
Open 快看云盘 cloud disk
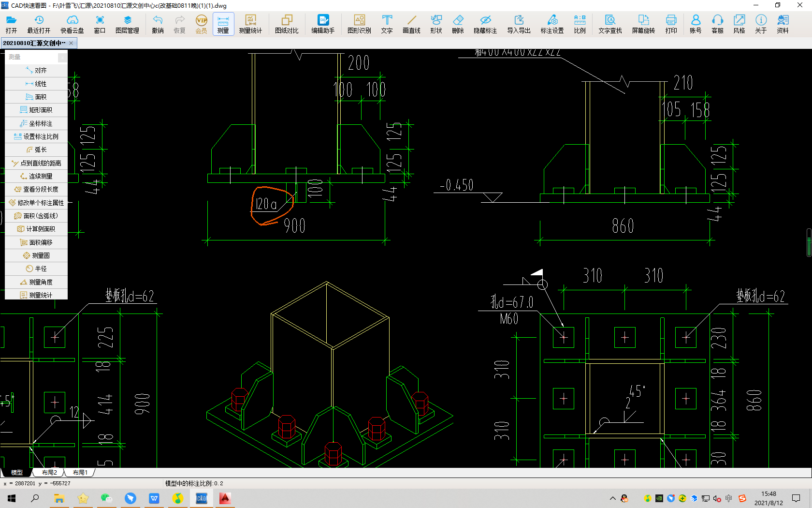[x=72, y=24]
